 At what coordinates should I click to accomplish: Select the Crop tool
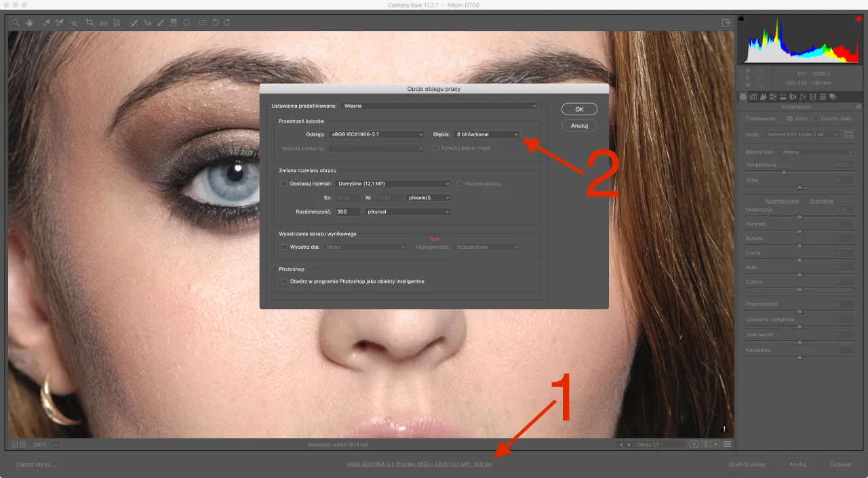click(89, 22)
